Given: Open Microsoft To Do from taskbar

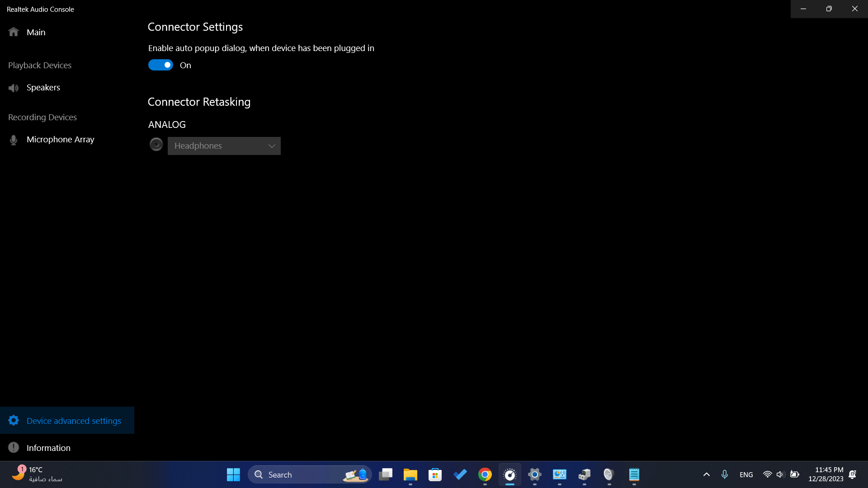Looking at the screenshot, I should (460, 475).
